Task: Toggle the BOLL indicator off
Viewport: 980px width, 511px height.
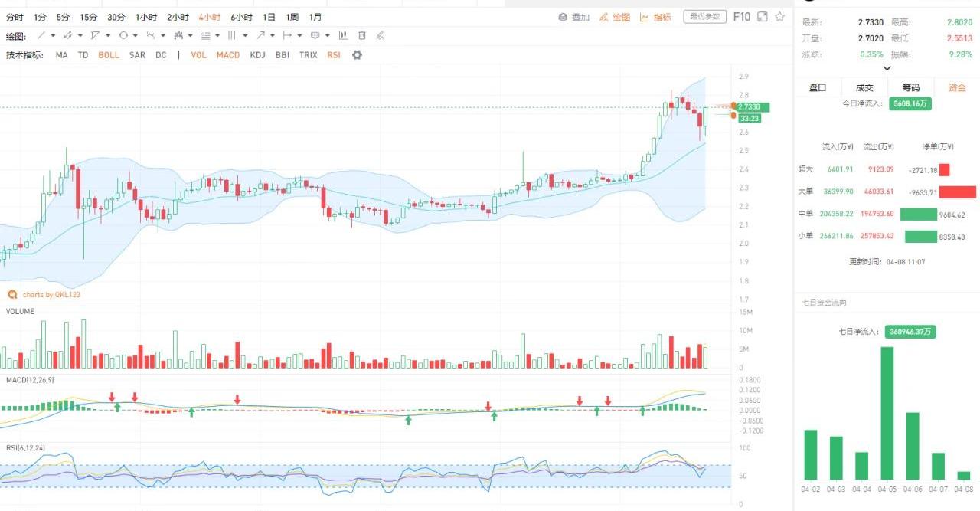Action: click(x=109, y=55)
